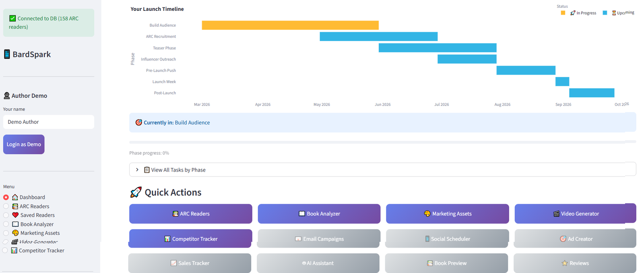Viewport: 644px width, 273px height.
Task: Select the Competitor Tracker radio option
Action: pyautogui.click(x=5, y=250)
